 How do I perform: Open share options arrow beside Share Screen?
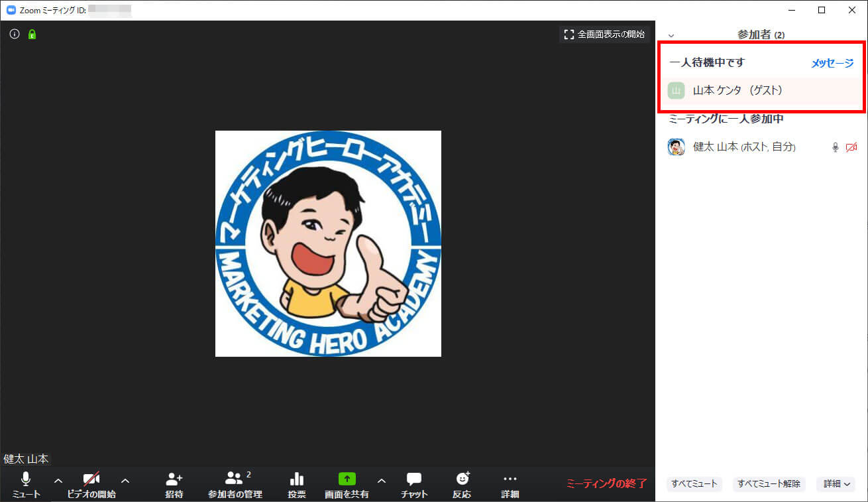(x=381, y=481)
